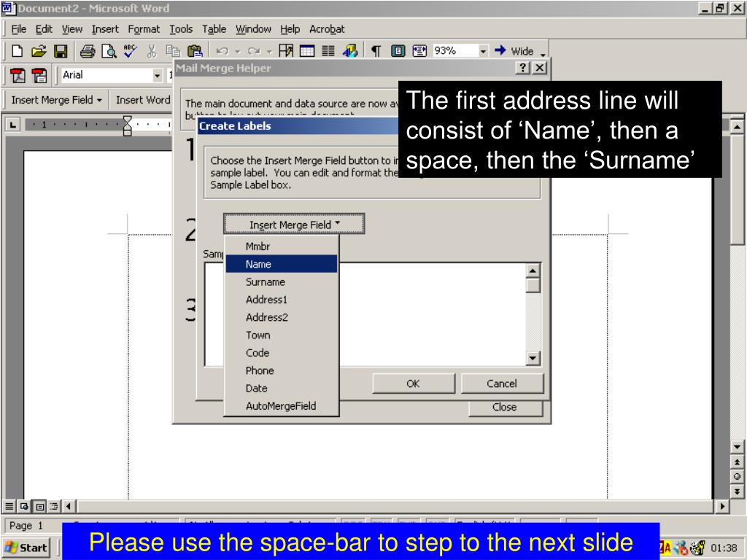
Task: Select Address1 from the merge field list
Action: [x=282, y=300]
